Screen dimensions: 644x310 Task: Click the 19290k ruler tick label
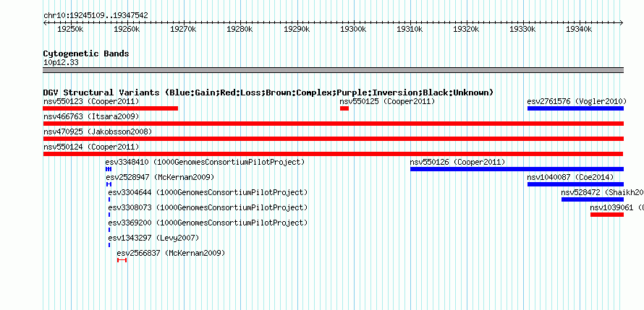point(297,29)
